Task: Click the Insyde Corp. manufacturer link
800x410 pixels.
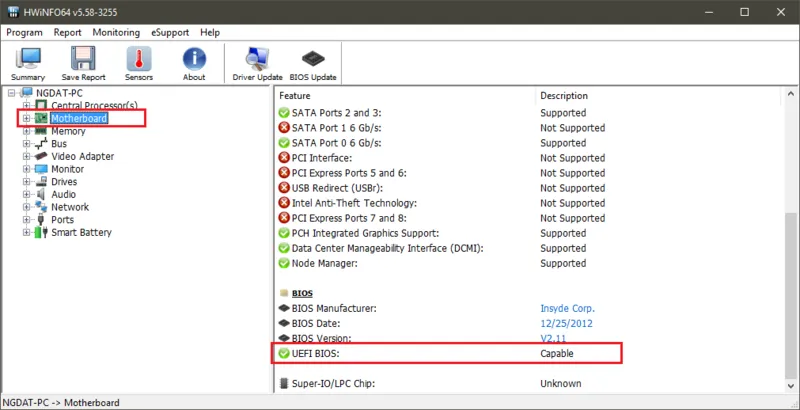Action: [567, 309]
